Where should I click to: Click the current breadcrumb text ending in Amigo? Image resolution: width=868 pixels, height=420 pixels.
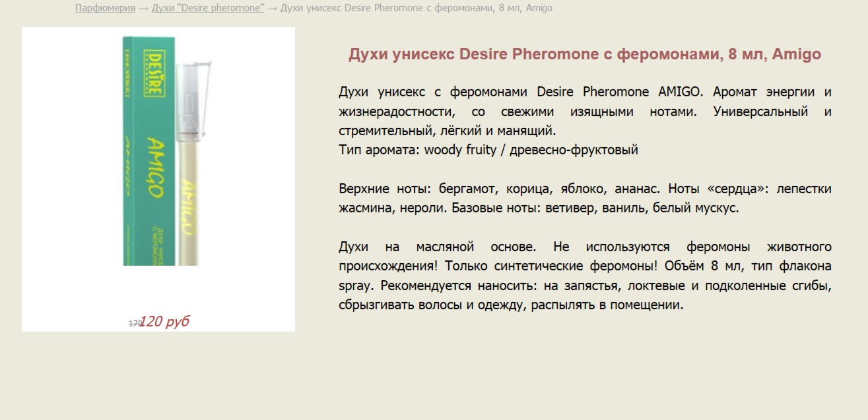[x=417, y=8]
